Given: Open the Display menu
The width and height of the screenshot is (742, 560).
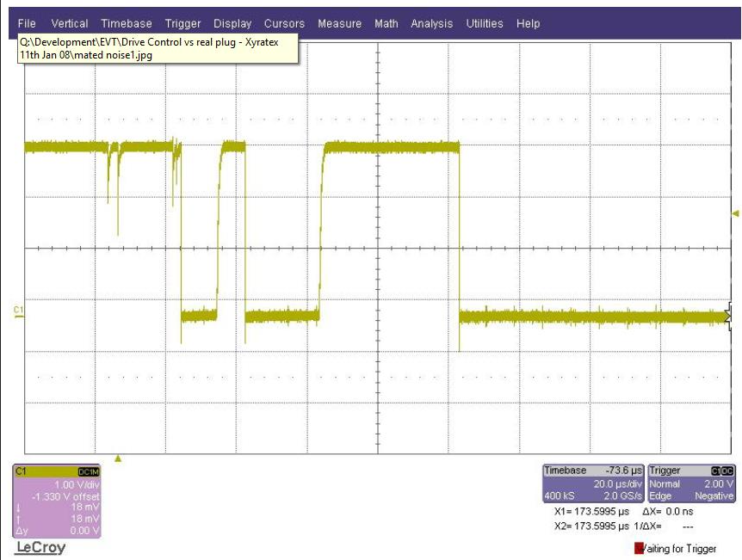Looking at the screenshot, I should click(232, 23).
